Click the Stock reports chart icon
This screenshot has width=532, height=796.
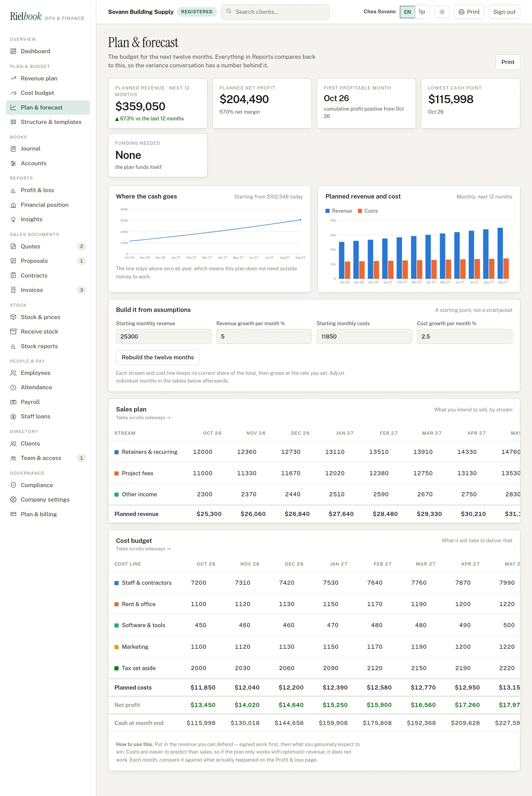[13, 346]
